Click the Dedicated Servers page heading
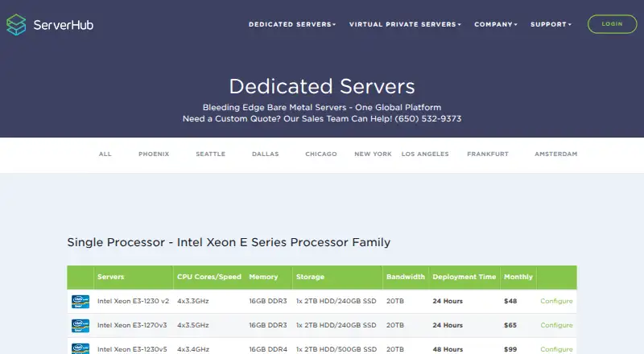Viewport: 644px width, 354px height. [322, 86]
